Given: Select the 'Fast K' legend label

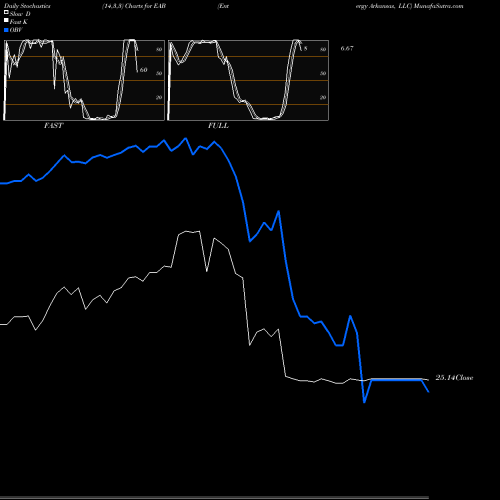Looking at the screenshot, I should [19, 22].
